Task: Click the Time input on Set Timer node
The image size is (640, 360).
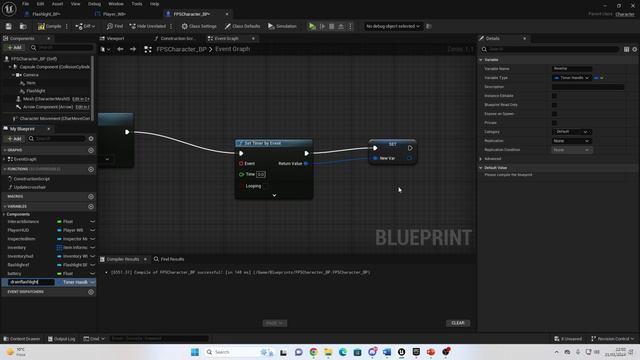Action: pos(261,174)
